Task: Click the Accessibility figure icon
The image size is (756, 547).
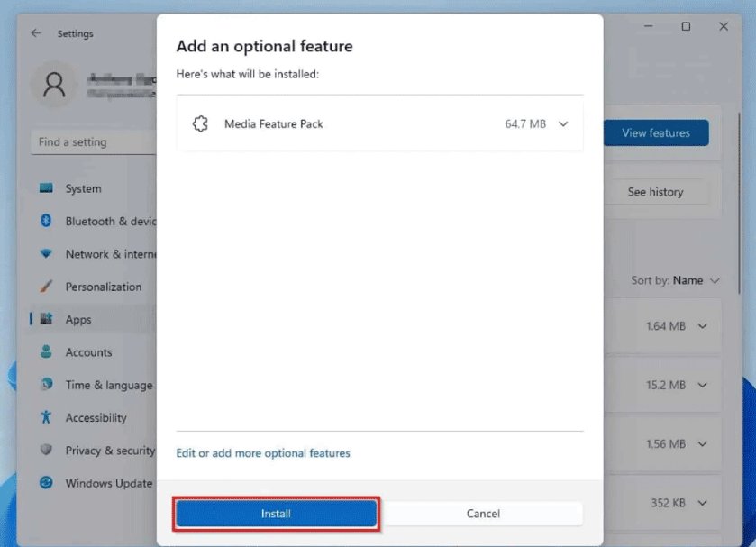Action: coord(46,417)
